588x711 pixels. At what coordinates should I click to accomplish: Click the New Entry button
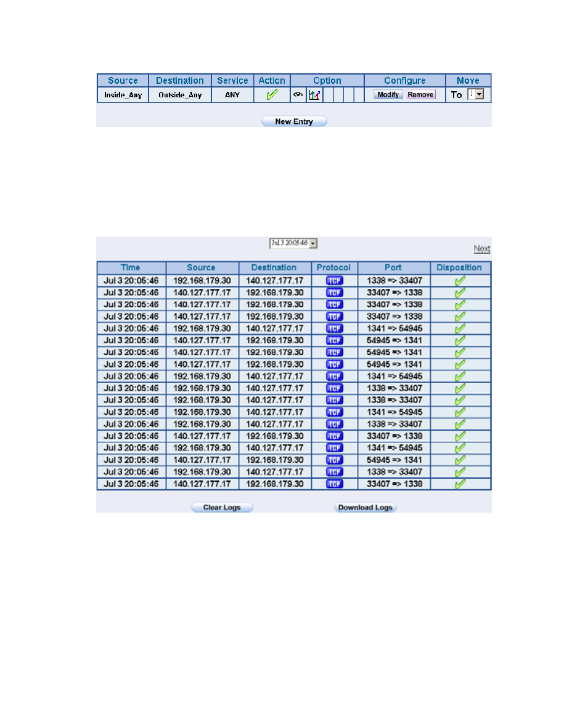[x=294, y=121]
